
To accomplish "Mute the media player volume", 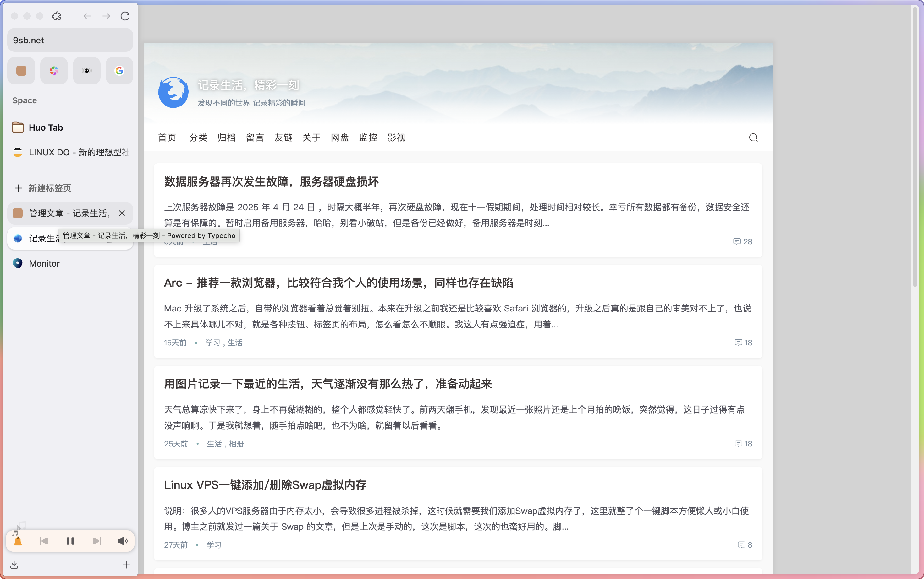I will pos(122,541).
